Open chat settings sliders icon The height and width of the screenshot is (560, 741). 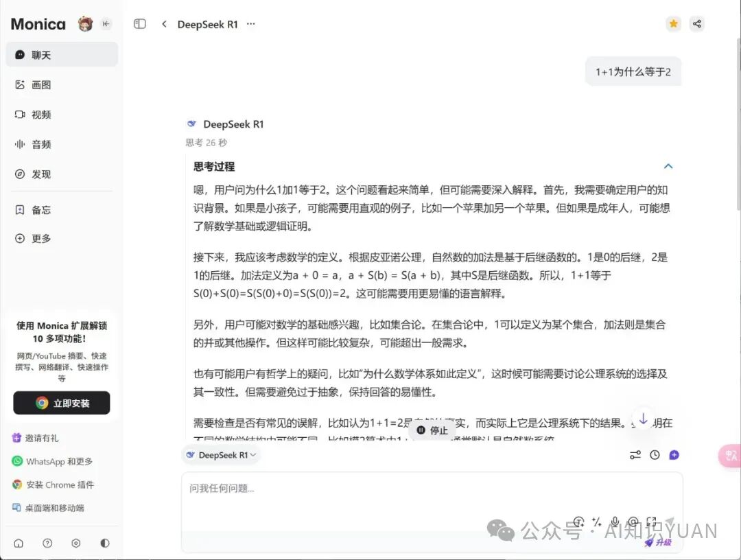[635, 455]
